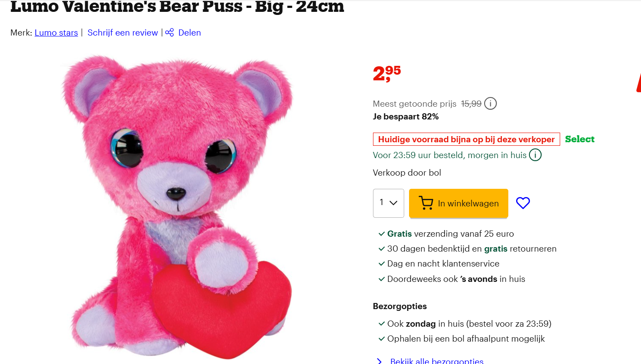The width and height of the screenshot is (641, 364).
Task: Click Je bespaart 82% text
Action: click(x=401, y=116)
